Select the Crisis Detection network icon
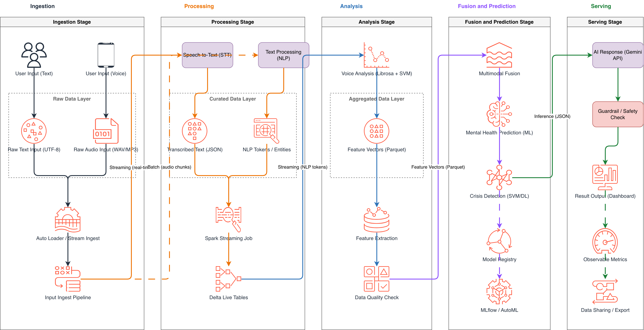 pos(499,177)
